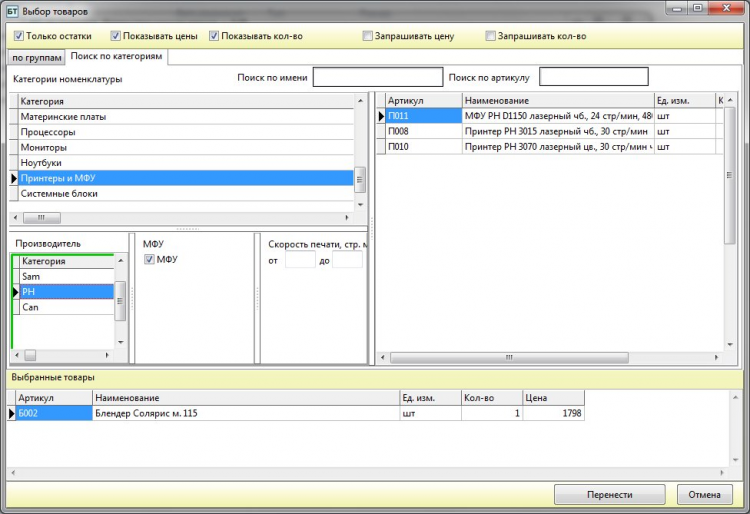Viewport: 750px width, 514px height.
Task: Click Принтер PH 3070 product name
Action: tap(558, 146)
